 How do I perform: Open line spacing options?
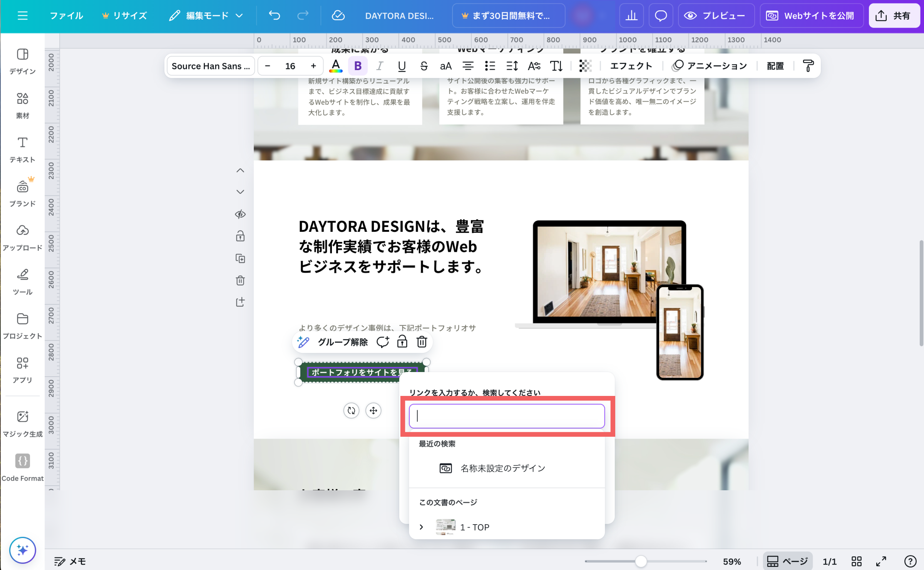coord(512,66)
